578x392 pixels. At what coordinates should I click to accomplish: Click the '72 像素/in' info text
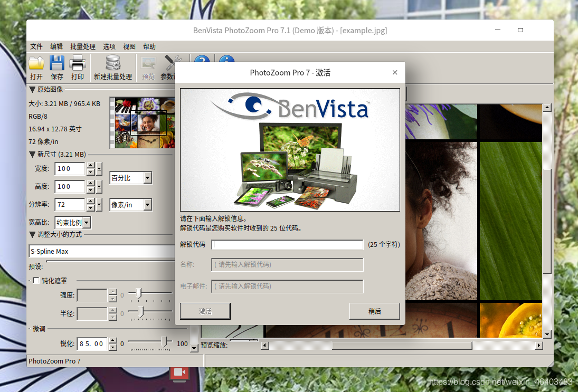[43, 141]
